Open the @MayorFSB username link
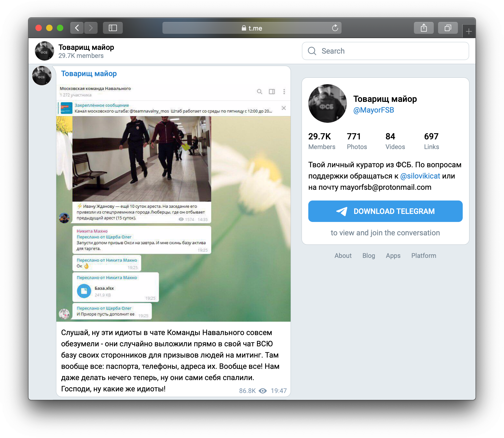The height and width of the screenshot is (438, 504). click(373, 110)
